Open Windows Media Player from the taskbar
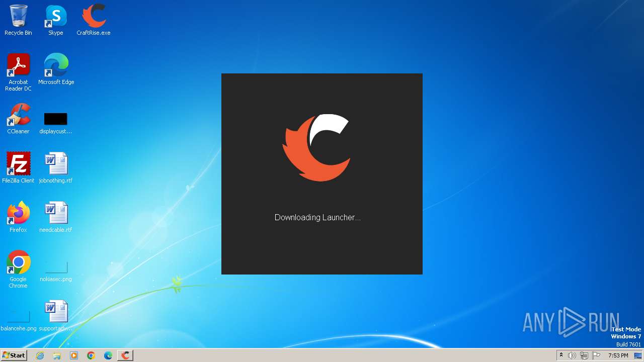This screenshot has width=644, height=362. pyautogui.click(x=74, y=355)
